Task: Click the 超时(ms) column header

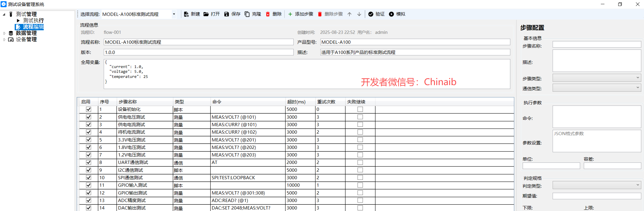Action: pyautogui.click(x=300, y=102)
